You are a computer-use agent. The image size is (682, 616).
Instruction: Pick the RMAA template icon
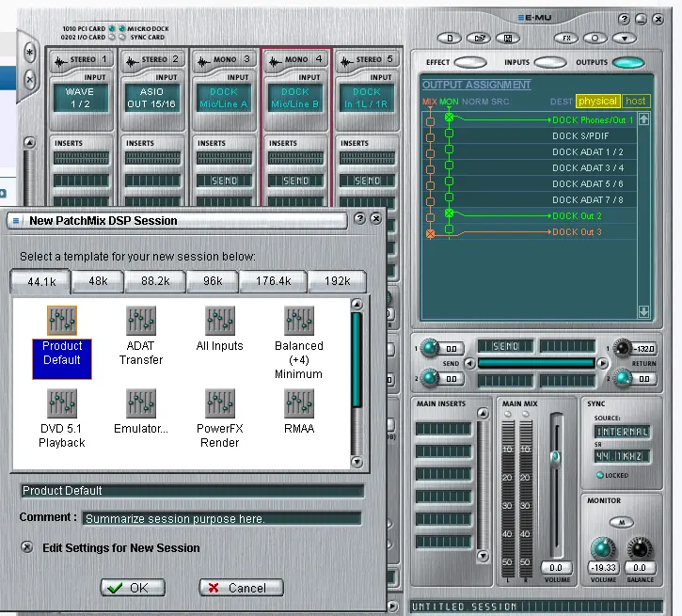pos(298,403)
